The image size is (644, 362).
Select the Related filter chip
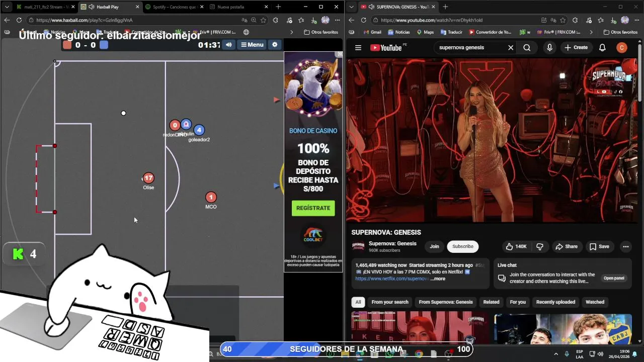click(491, 302)
